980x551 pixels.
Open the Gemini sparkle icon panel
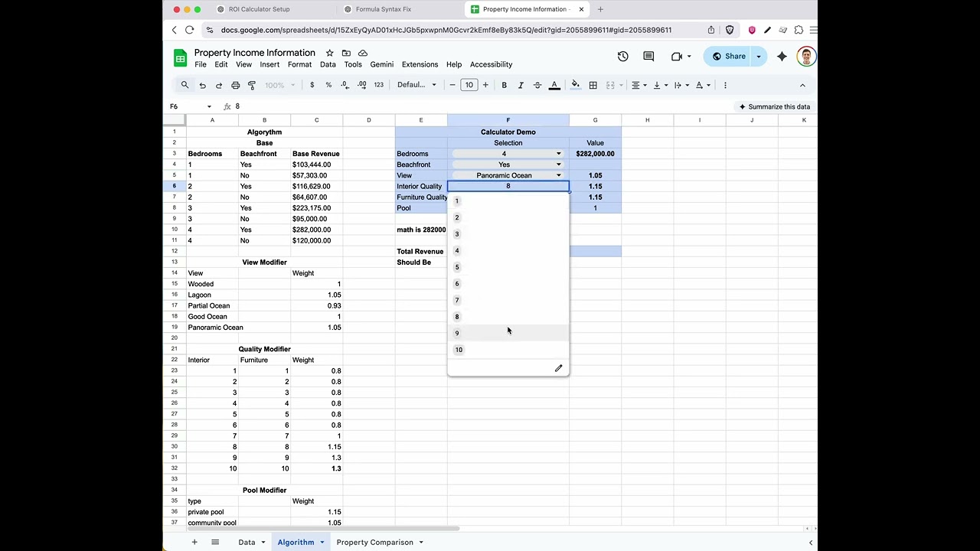(x=782, y=56)
